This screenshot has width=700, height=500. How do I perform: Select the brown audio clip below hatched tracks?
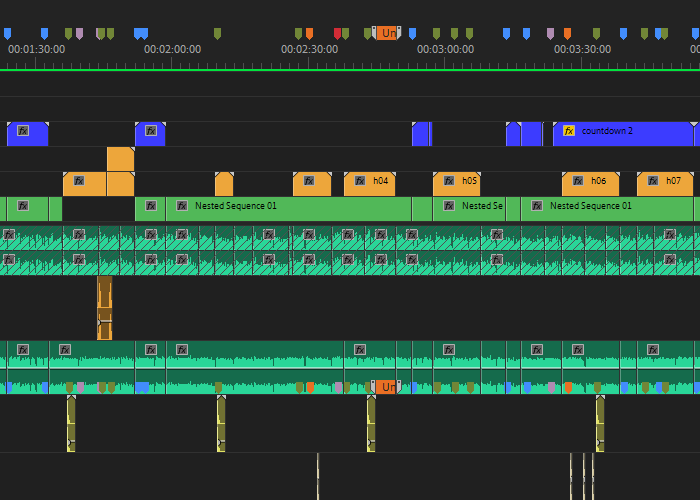coord(104,308)
